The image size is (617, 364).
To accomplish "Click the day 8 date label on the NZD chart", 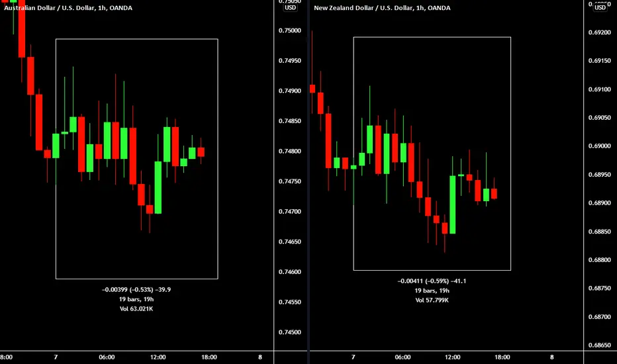I will coord(551,357).
